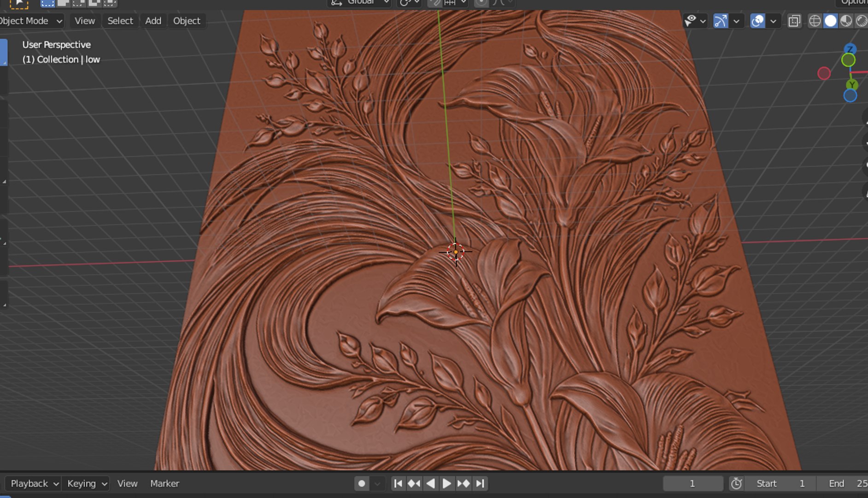This screenshot has width=868, height=498.
Task: Open the Global transform orientation dropdown
Action: (x=360, y=3)
